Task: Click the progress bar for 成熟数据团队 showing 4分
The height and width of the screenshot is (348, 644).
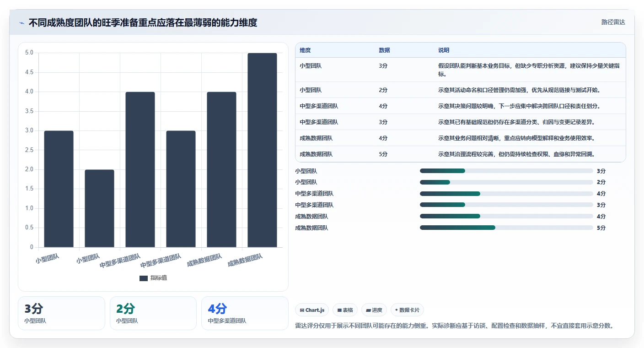Action: (506, 216)
